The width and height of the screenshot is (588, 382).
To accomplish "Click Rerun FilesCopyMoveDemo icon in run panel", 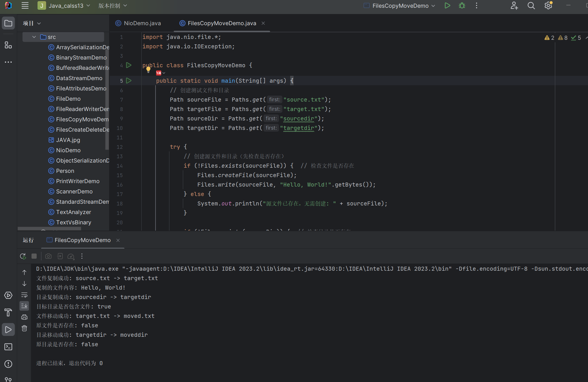I will [23, 256].
